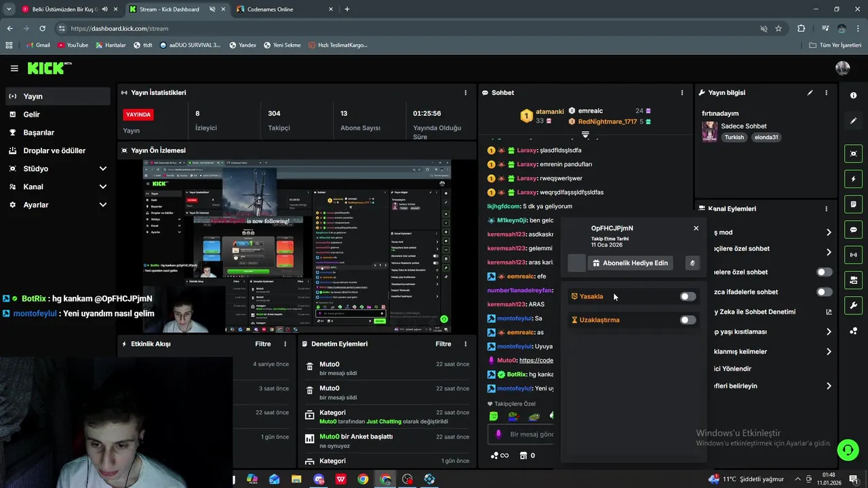Select Droplar ve ödüller in the left sidebar
This screenshot has height=488, width=868.
(x=57, y=150)
